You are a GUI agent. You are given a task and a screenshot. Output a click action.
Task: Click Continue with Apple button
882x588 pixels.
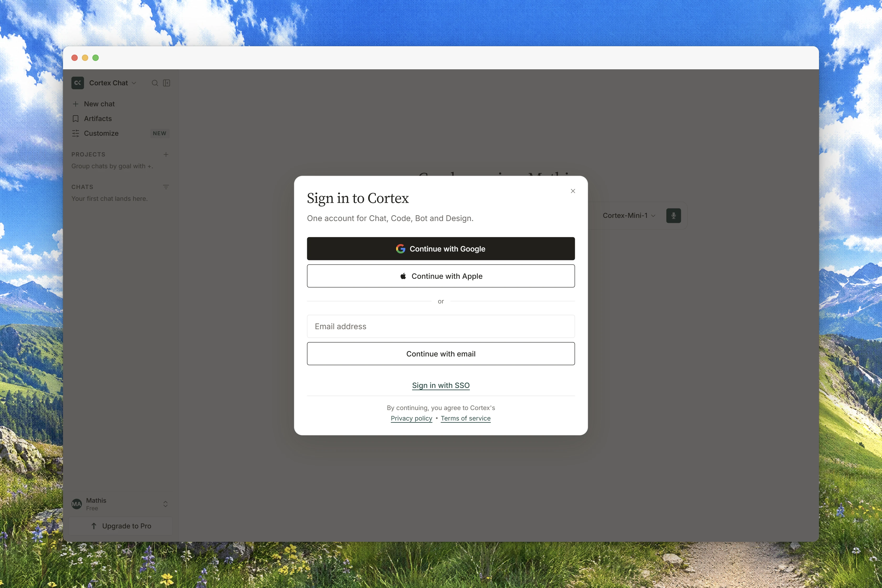tap(441, 276)
